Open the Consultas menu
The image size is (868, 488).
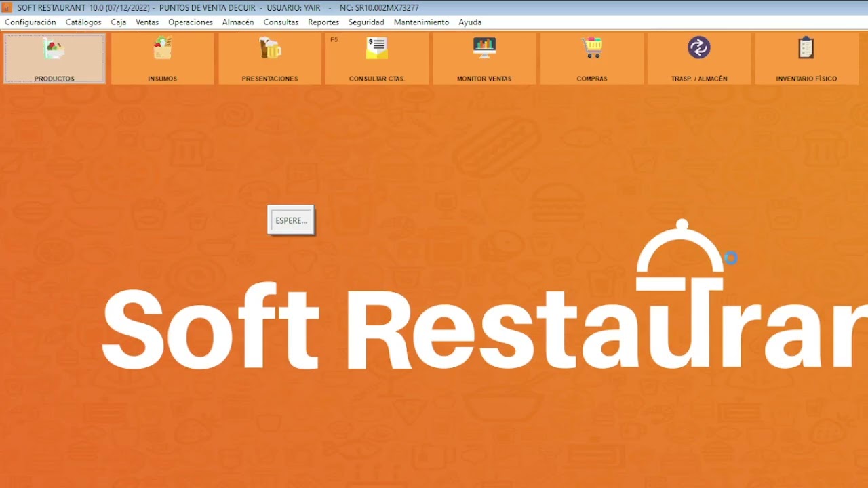tap(281, 22)
